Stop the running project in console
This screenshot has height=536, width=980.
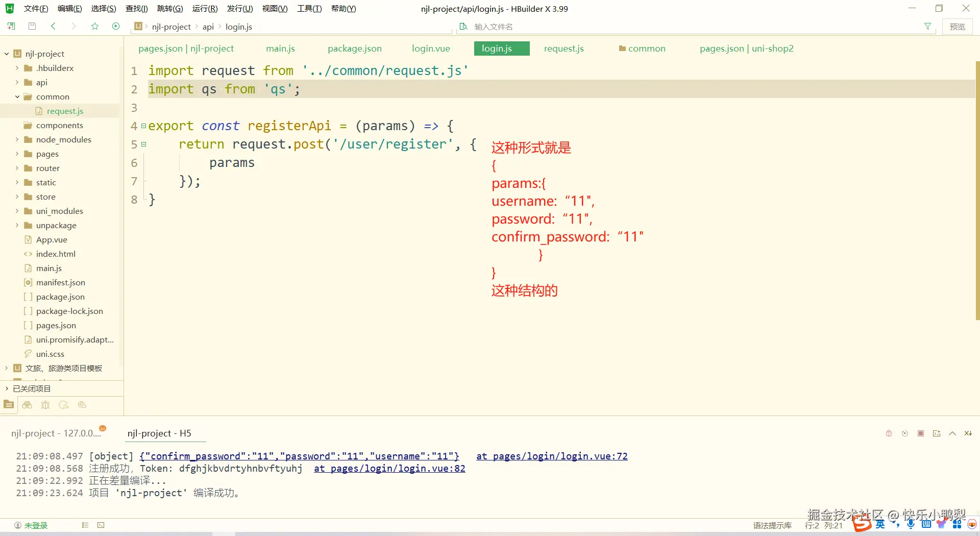pyautogui.click(x=921, y=433)
